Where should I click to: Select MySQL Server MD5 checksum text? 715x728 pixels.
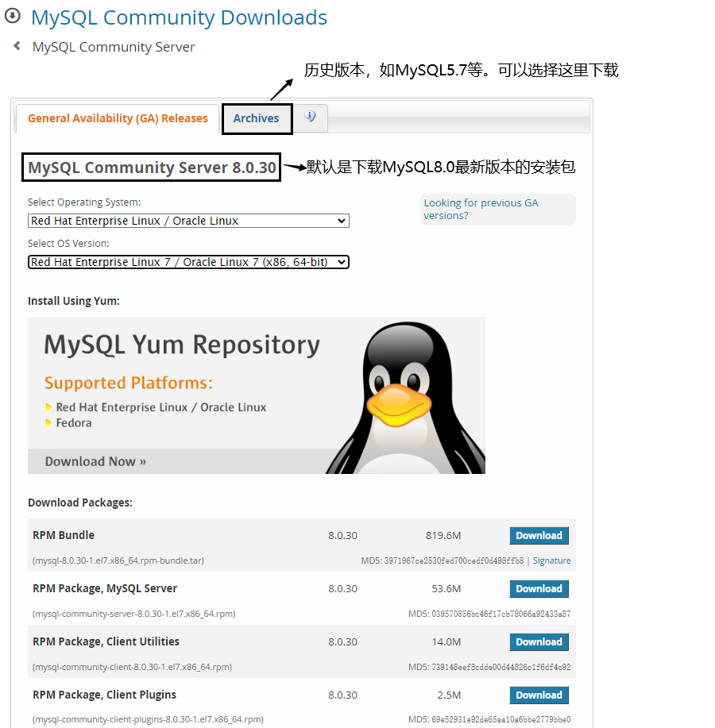[x=489, y=614]
